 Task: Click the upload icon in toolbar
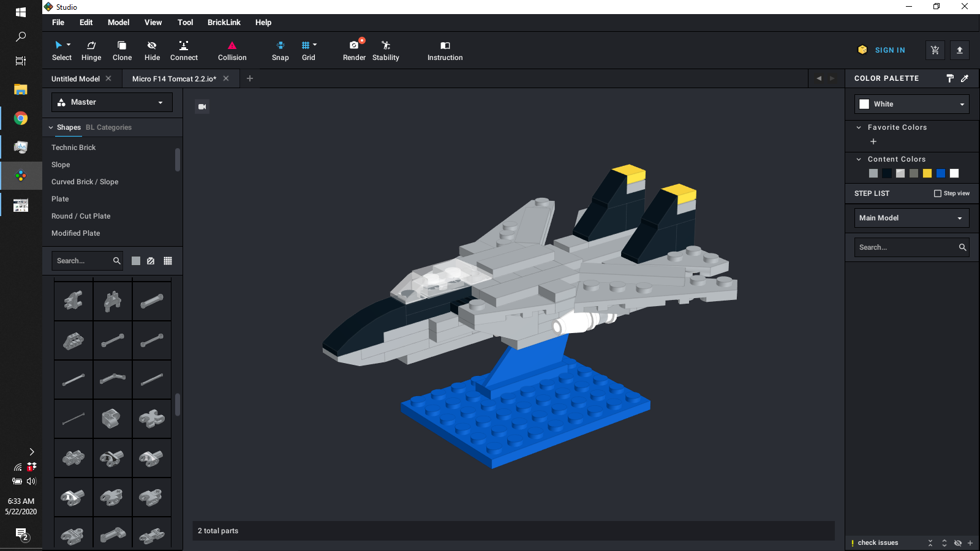960,50
